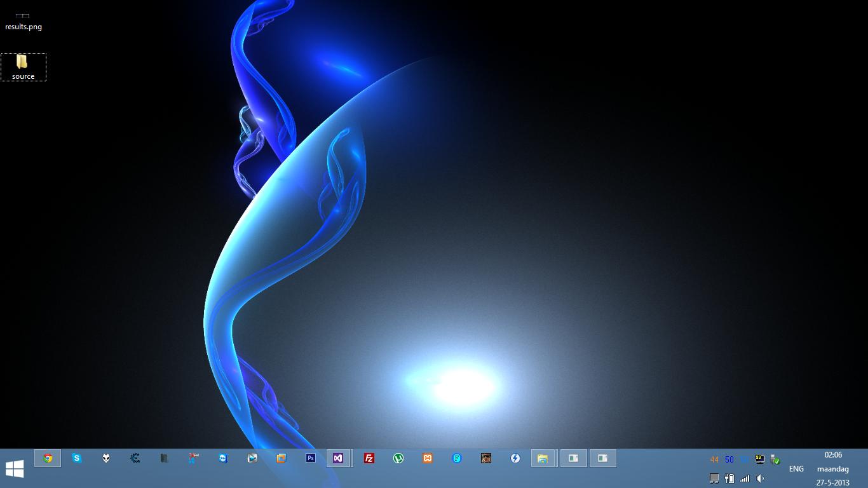Open the Alienware head taskbar icon
Screen dimensions: 868x488
click(106, 458)
